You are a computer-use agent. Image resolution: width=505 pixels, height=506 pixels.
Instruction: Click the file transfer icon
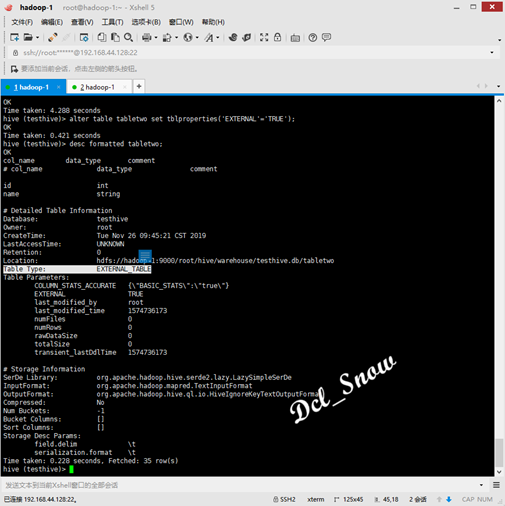tap(167, 37)
